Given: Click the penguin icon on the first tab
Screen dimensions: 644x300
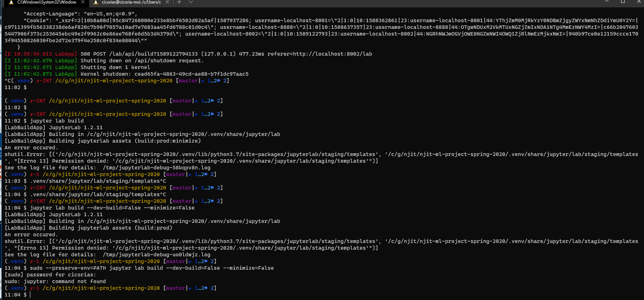Looking at the screenshot, I should click(x=11, y=2).
